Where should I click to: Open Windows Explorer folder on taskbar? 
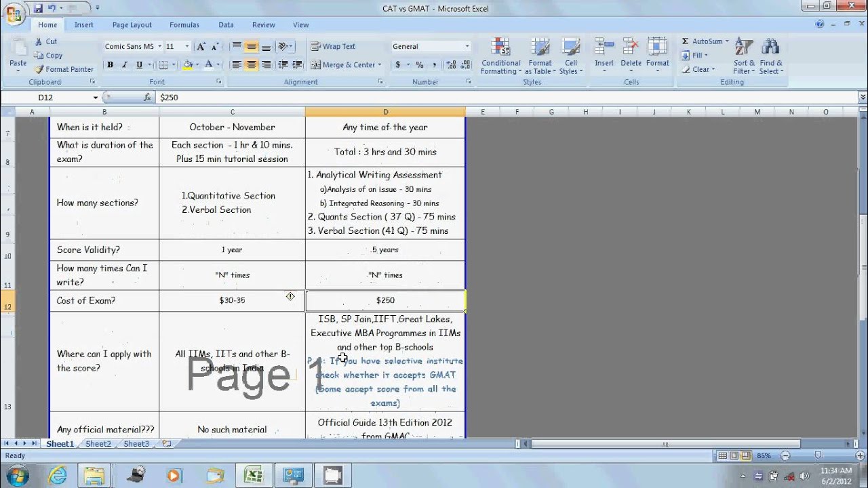[94, 475]
